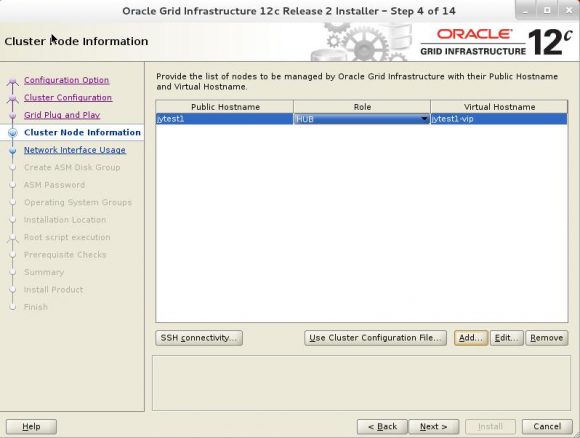This screenshot has height=438, width=580.
Task: Click the Virtual Hostname column header
Action: click(x=499, y=107)
